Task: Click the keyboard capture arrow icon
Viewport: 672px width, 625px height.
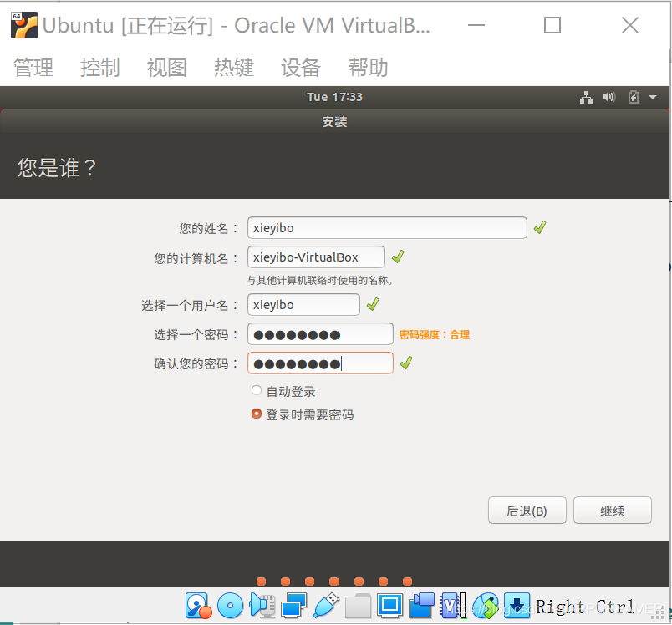Action: tap(517, 605)
